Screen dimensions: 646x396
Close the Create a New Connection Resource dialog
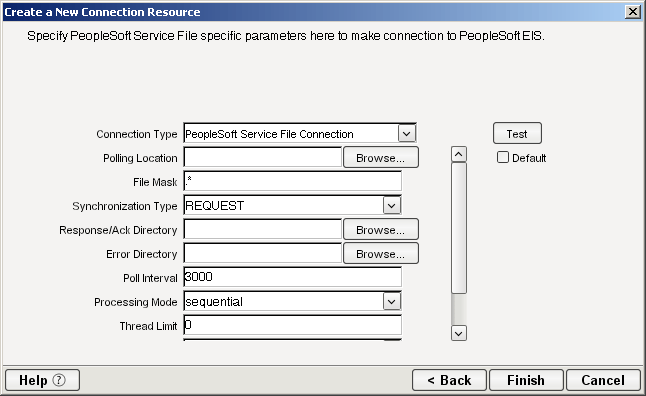click(632, 12)
